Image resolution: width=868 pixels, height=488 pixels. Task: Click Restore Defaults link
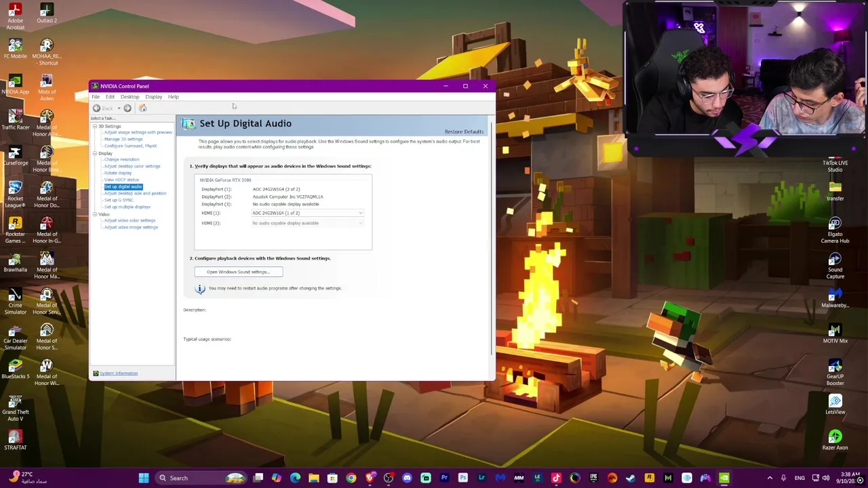click(464, 131)
